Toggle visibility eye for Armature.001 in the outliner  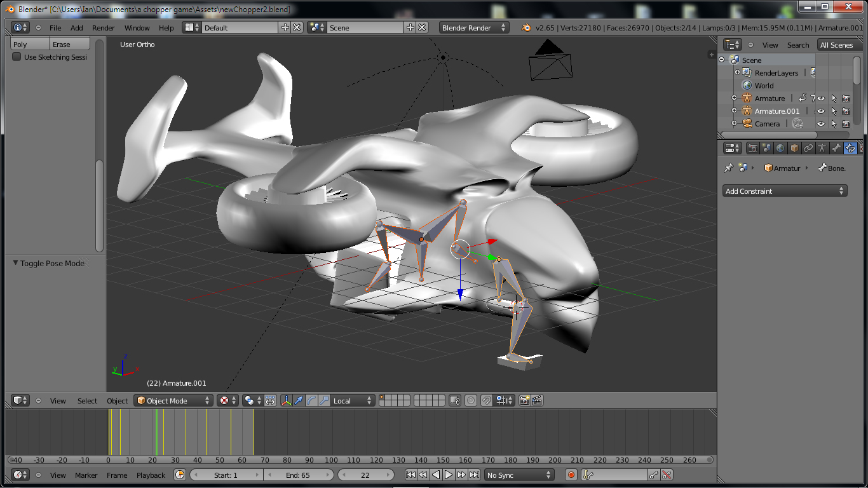[x=821, y=111]
